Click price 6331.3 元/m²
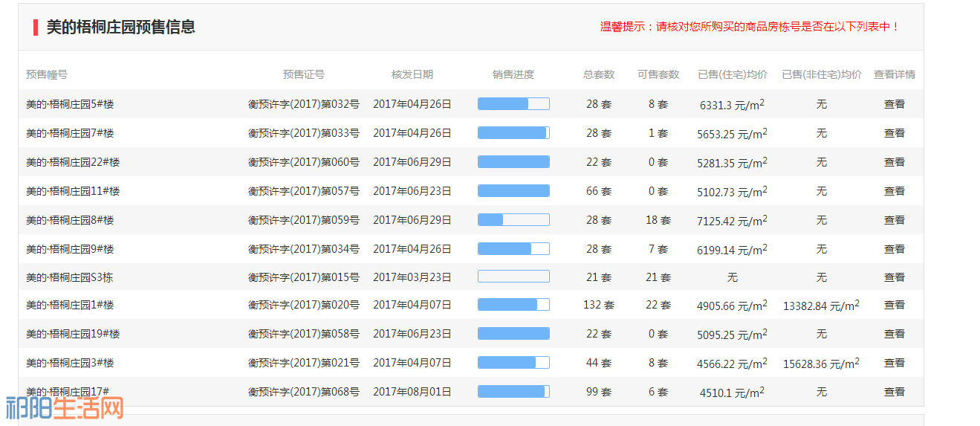 tap(733, 105)
